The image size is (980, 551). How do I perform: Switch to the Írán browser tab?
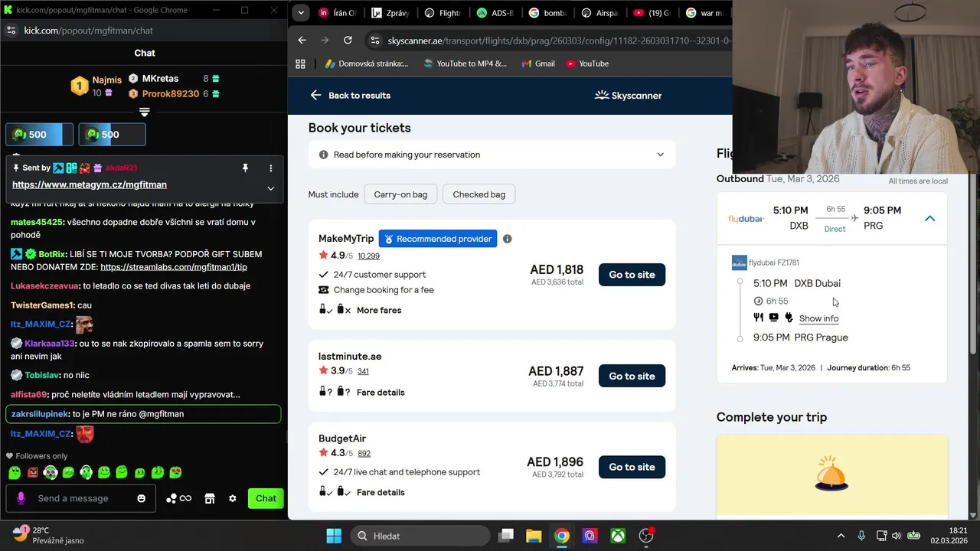click(337, 13)
